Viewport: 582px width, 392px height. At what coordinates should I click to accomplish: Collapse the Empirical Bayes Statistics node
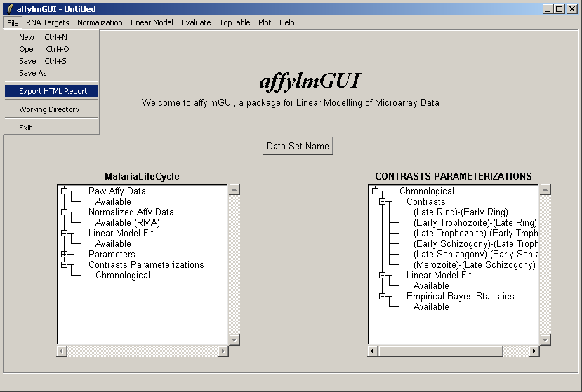[382, 296]
